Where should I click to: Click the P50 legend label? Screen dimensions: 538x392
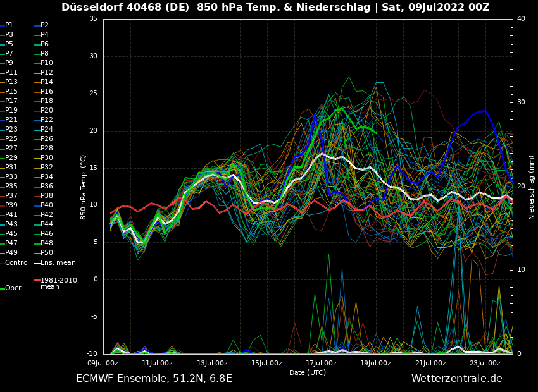47,253
